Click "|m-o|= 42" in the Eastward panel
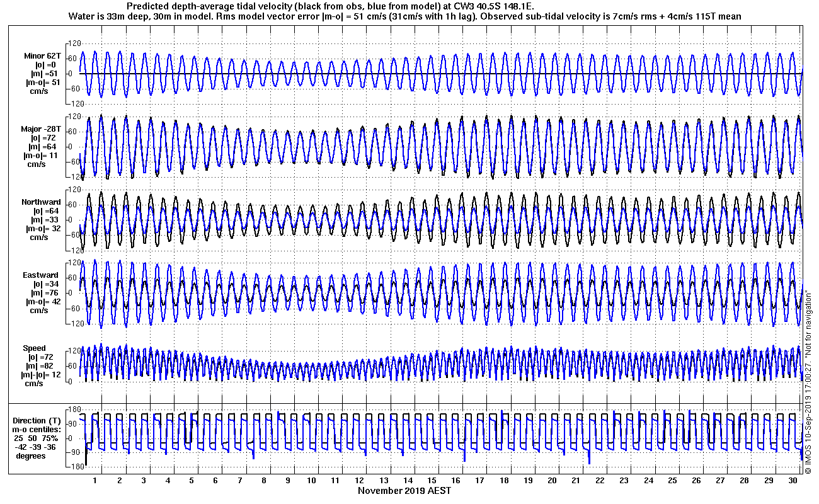The height and width of the screenshot is (504, 819). coord(43,302)
